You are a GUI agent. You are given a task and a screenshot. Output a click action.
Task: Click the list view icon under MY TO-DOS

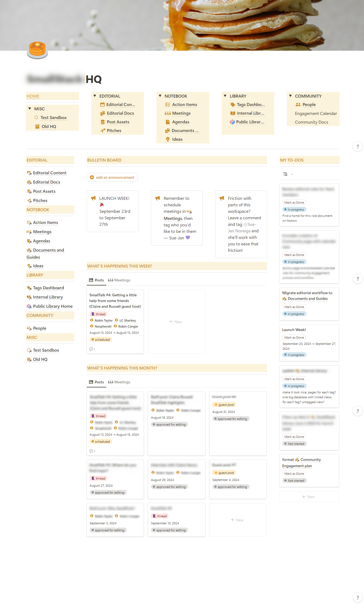[285, 174]
